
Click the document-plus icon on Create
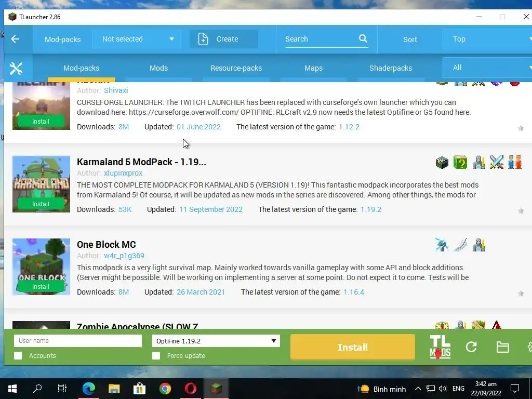pos(203,39)
